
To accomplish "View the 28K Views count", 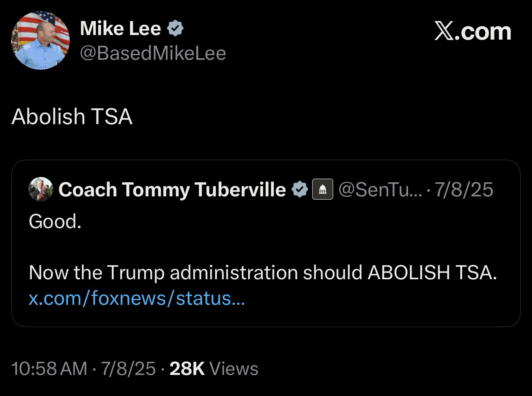I will pos(214,368).
